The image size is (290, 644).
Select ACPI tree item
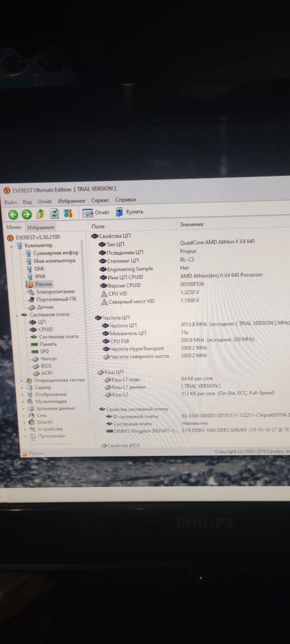tap(42, 373)
